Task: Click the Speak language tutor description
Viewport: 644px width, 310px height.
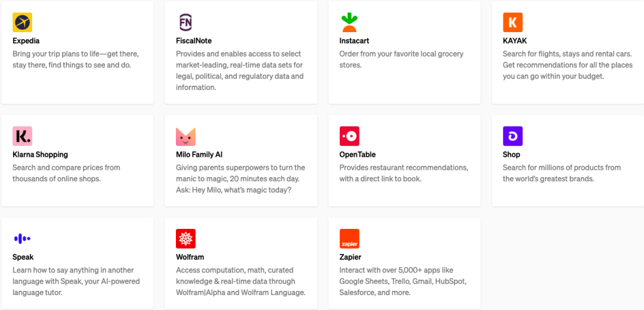Action: tap(76, 281)
